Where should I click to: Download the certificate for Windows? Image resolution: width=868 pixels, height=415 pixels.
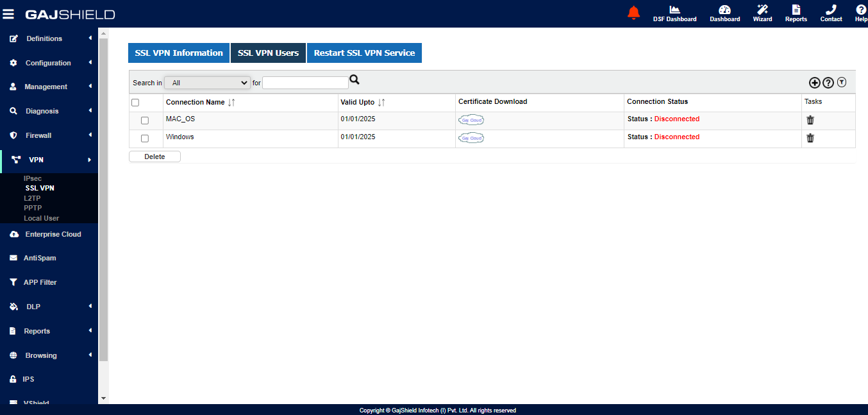[x=471, y=138]
